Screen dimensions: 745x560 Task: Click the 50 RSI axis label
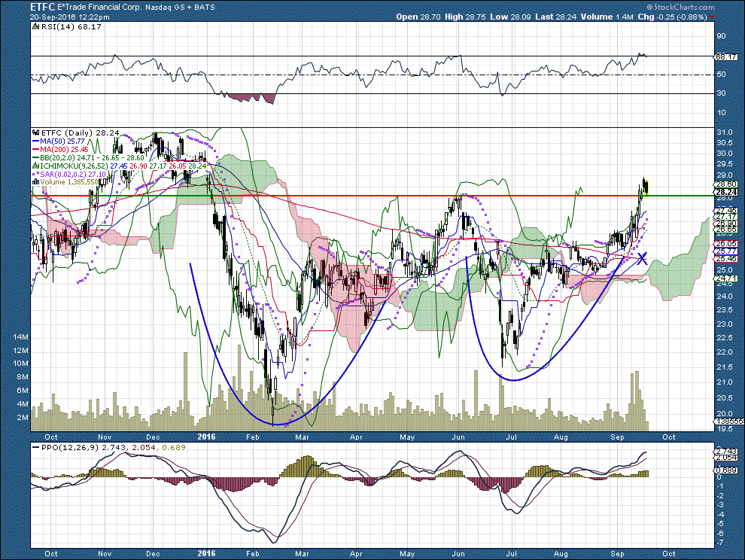click(x=721, y=75)
